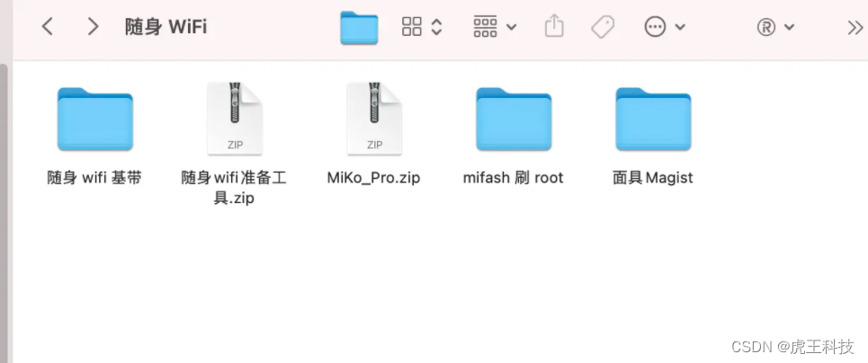Click the Edit Tags icon
The width and height of the screenshot is (868, 363).
pos(603,27)
